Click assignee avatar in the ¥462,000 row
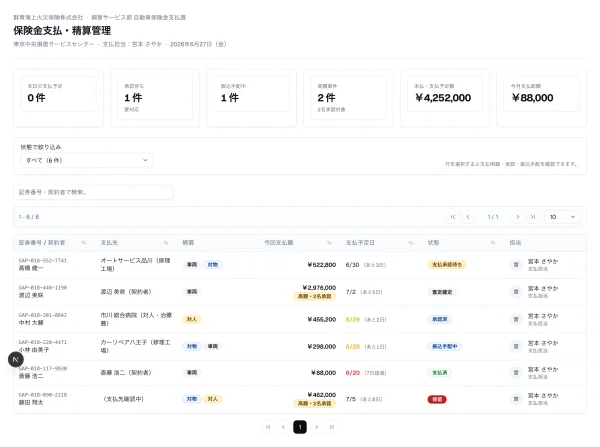This screenshot has width=600, height=447. click(x=516, y=399)
